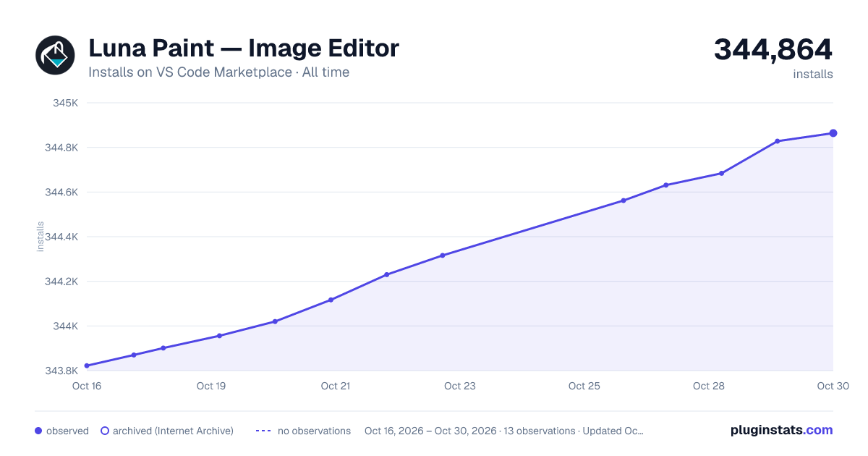868x456 pixels.
Task: Click the Oct 28 x-axis label
Action: (x=709, y=386)
